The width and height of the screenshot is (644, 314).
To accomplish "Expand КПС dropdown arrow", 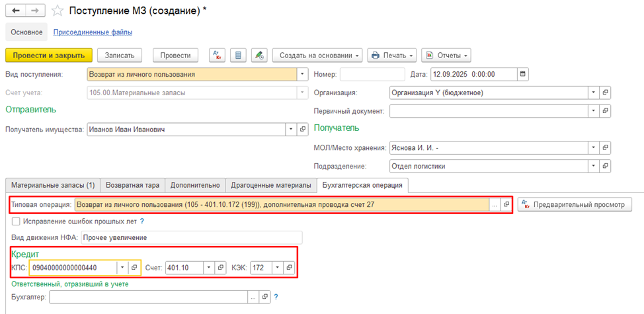I will (122, 268).
